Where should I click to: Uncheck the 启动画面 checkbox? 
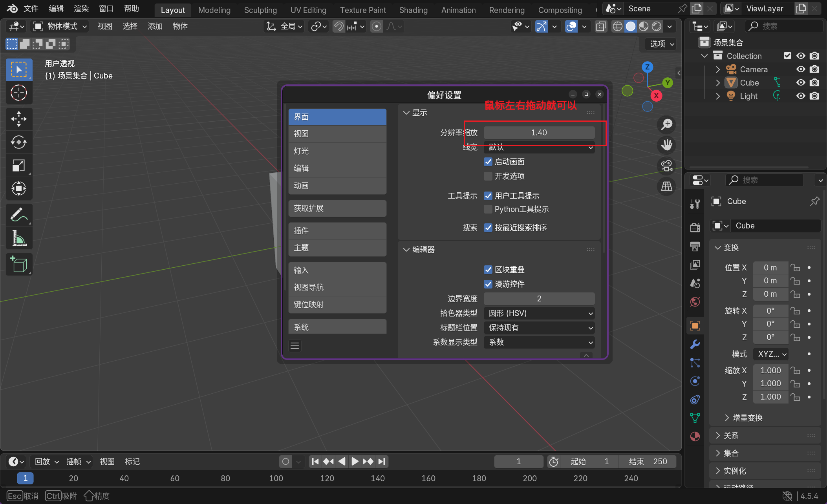click(x=488, y=162)
